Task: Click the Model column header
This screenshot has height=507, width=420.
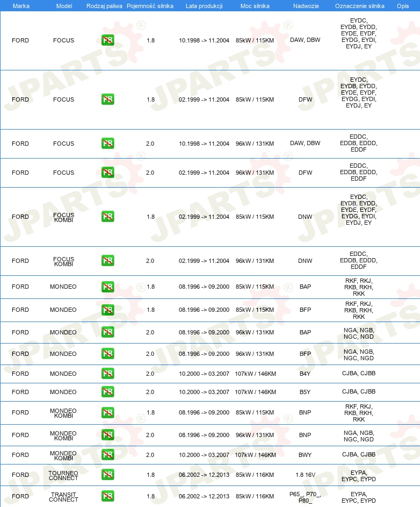Action: [x=64, y=6]
